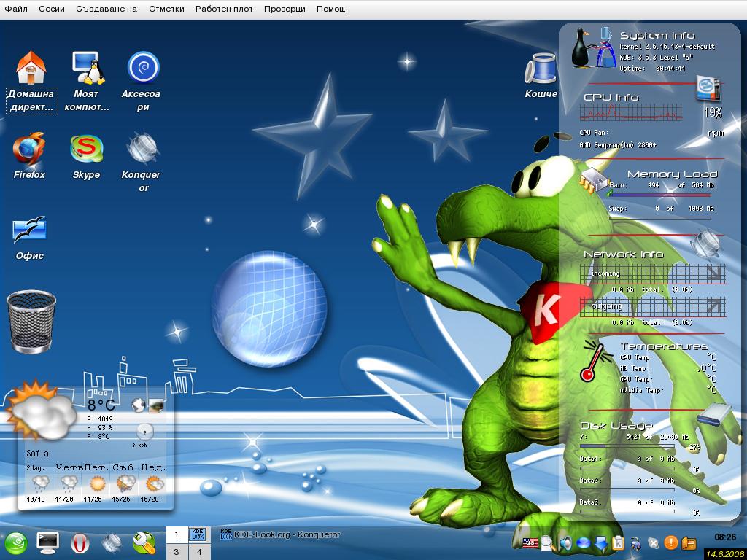
Task: Click the Tux penguin icon in System Info
Action: pos(580,47)
